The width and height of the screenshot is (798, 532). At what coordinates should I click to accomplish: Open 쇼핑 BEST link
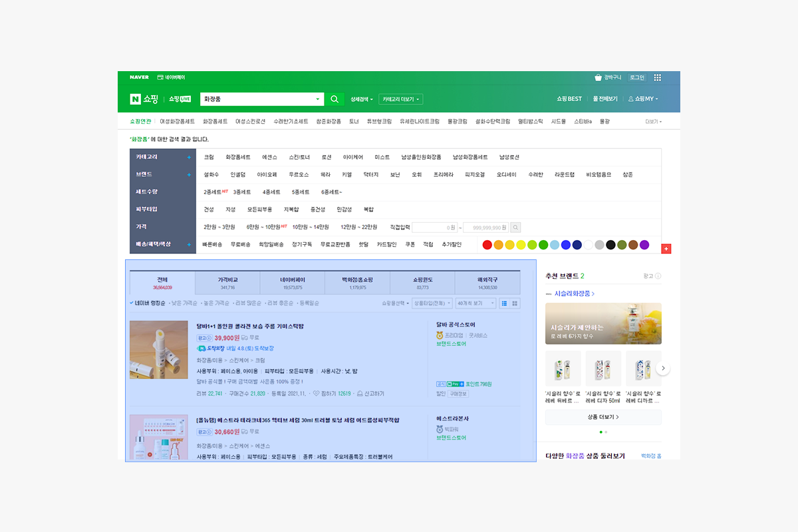569,99
